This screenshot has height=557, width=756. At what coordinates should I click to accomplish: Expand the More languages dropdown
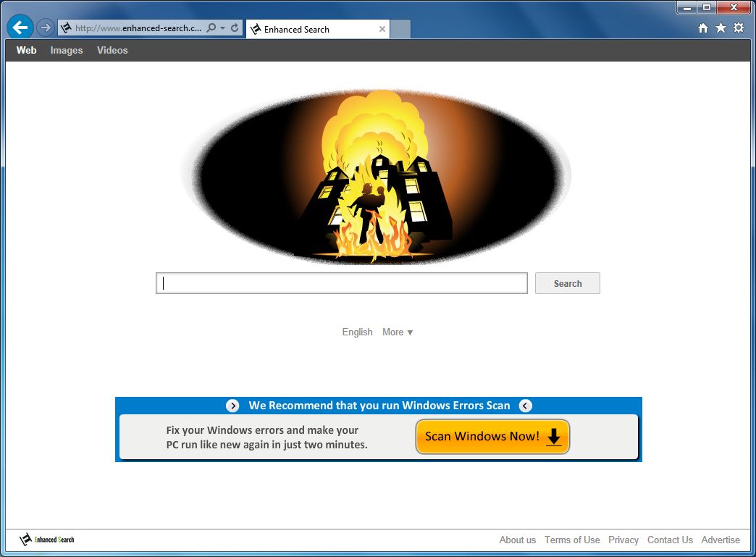click(x=398, y=332)
